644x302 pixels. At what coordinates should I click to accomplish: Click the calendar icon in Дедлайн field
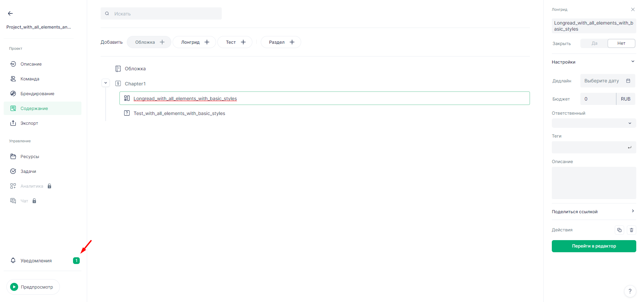628,81
